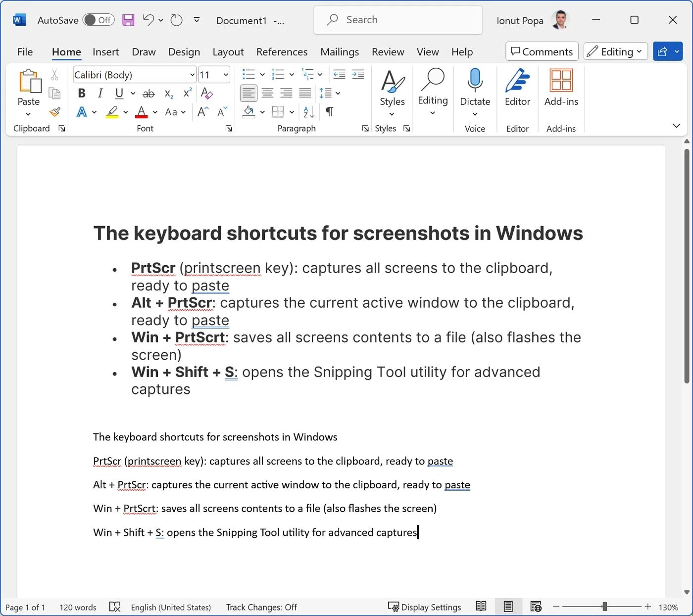The image size is (693, 616).
Task: Clear all formatting from selection
Action: pyautogui.click(x=206, y=94)
